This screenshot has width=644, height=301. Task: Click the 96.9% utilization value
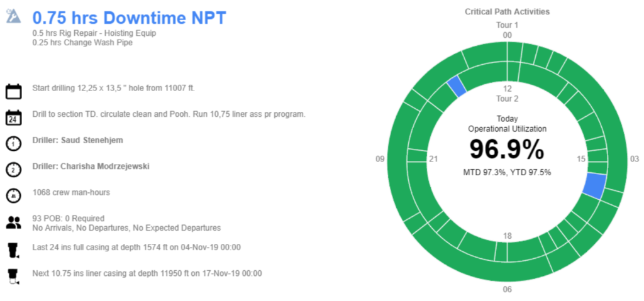(508, 150)
